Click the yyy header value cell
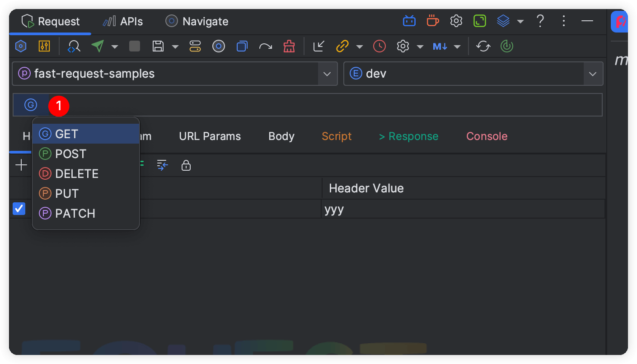The image size is (637, 364). [x=463, y=209]
